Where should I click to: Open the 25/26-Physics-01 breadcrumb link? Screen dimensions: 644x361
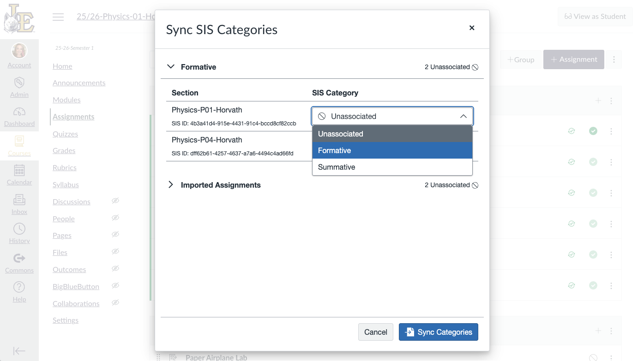pyautogui.click(x=116, y=17)
